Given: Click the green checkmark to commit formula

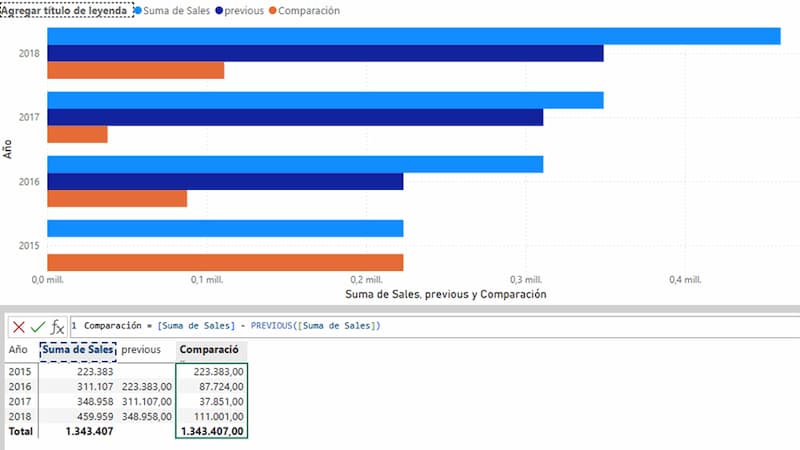Looking at the screenshot, I should 38,326.
